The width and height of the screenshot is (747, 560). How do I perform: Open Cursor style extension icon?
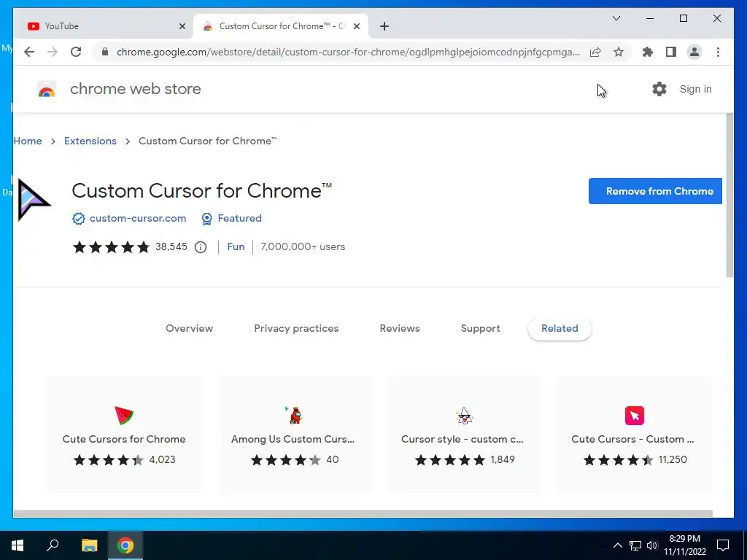464,416
